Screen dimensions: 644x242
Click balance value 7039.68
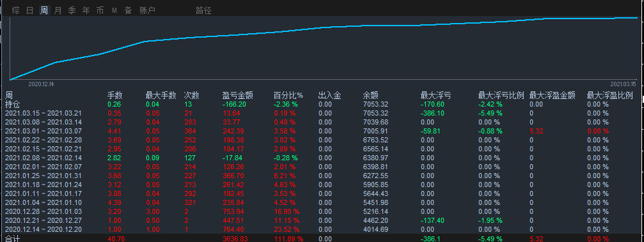click(x=375, y=122)
